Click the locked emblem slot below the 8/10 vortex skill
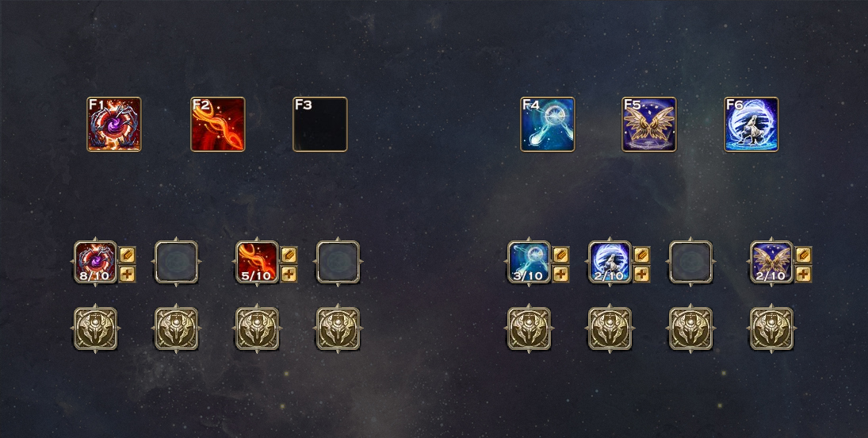 [x=95, y=328]
